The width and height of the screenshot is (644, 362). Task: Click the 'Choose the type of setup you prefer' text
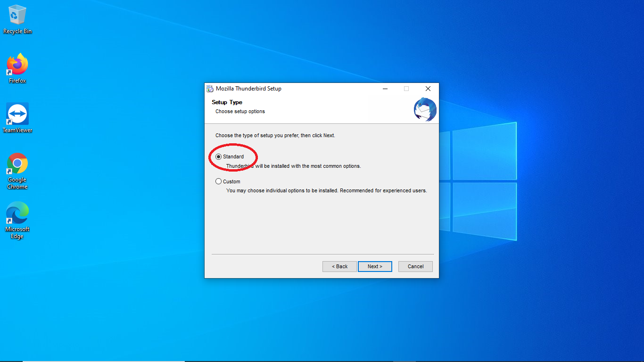275,135
